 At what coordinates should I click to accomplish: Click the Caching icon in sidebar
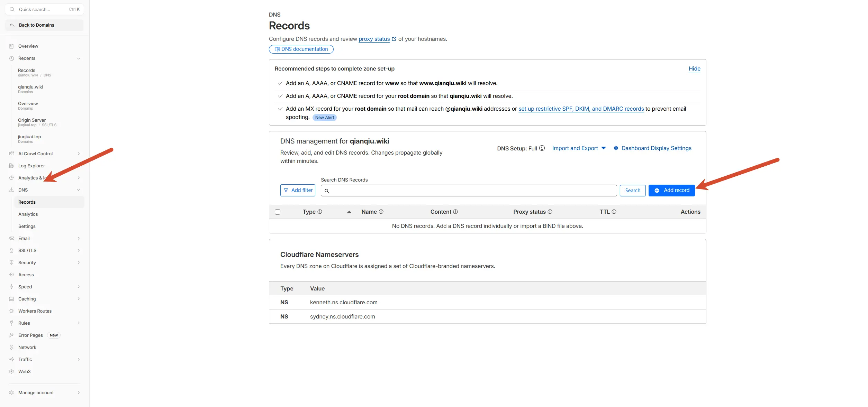pos(11,299)
